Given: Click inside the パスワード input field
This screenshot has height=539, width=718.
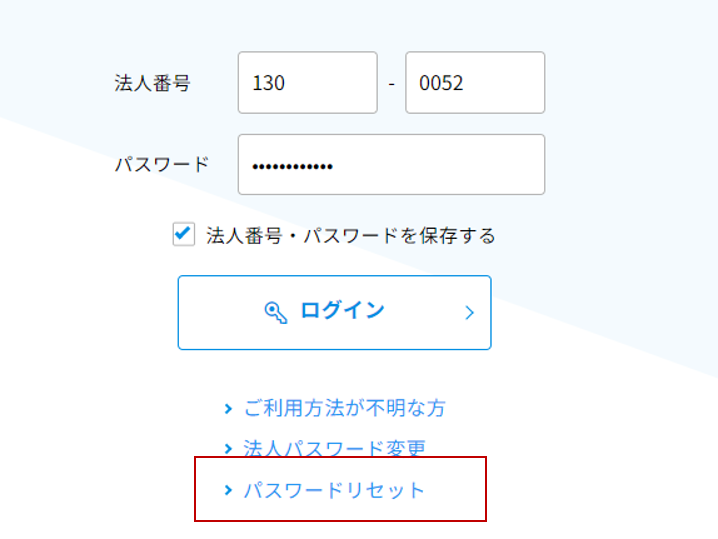Looking at the screenshot, I should (392, 164).
